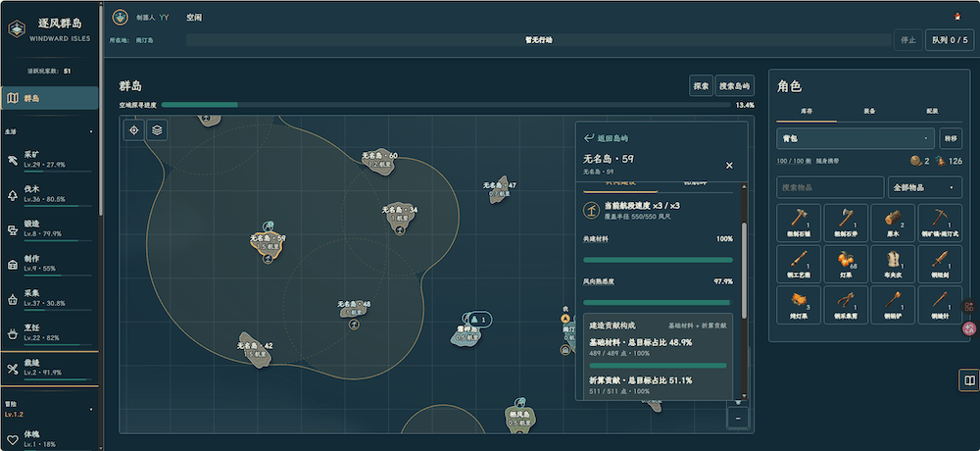Viewport: 980px width, 451px height.
Task: Select the first stone axe item in inventory
Action: [x=799, y=223]
